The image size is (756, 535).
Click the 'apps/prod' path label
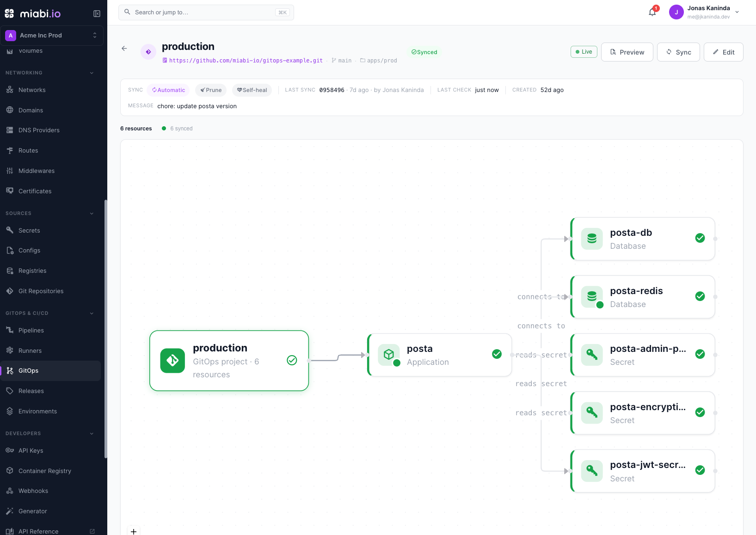coord(382,61)
